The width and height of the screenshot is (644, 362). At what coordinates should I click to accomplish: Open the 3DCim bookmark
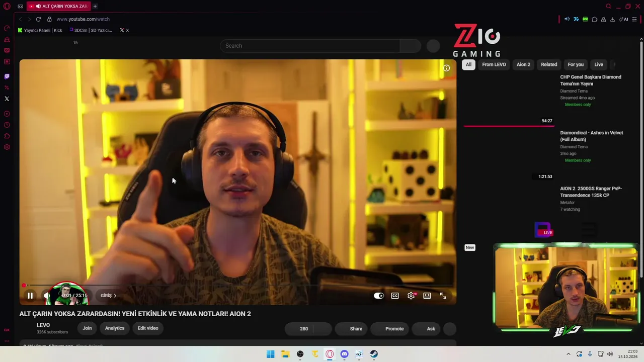pyautogui.click(x=91, y=30)
